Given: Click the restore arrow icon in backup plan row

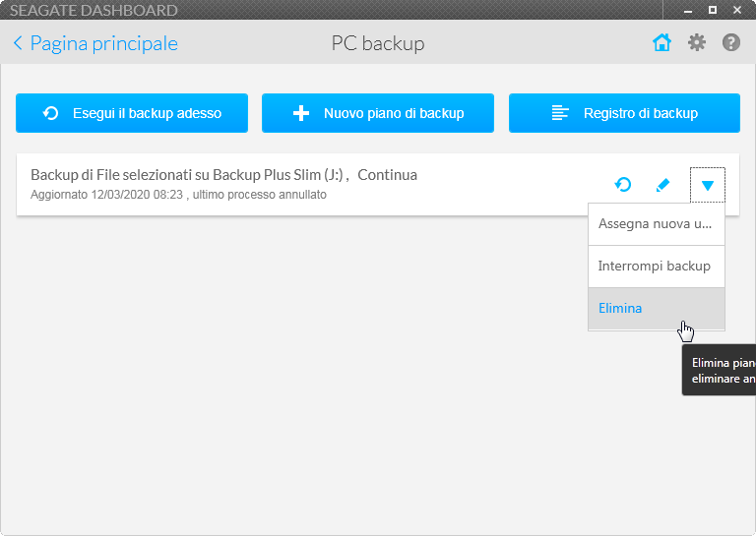Looking at the screenshot, I should pyautogui.click(x=623, y=184).
